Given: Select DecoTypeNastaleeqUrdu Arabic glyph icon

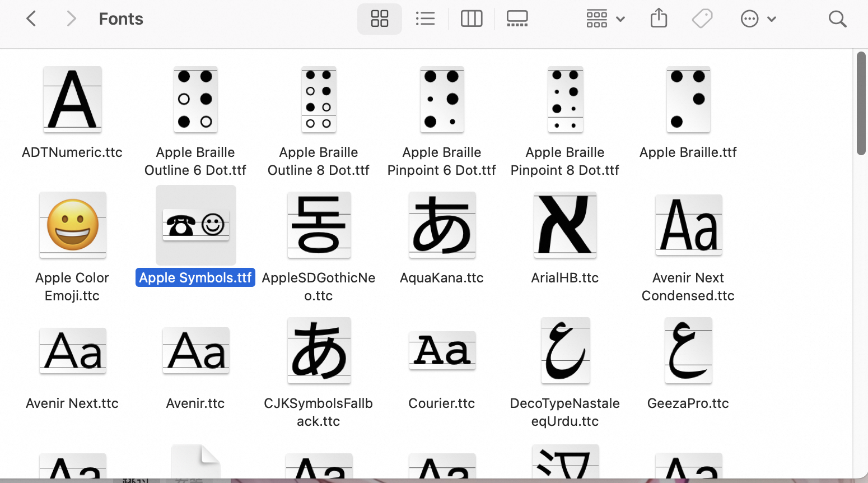Looking at the screenshot, I should coord(565,351).
